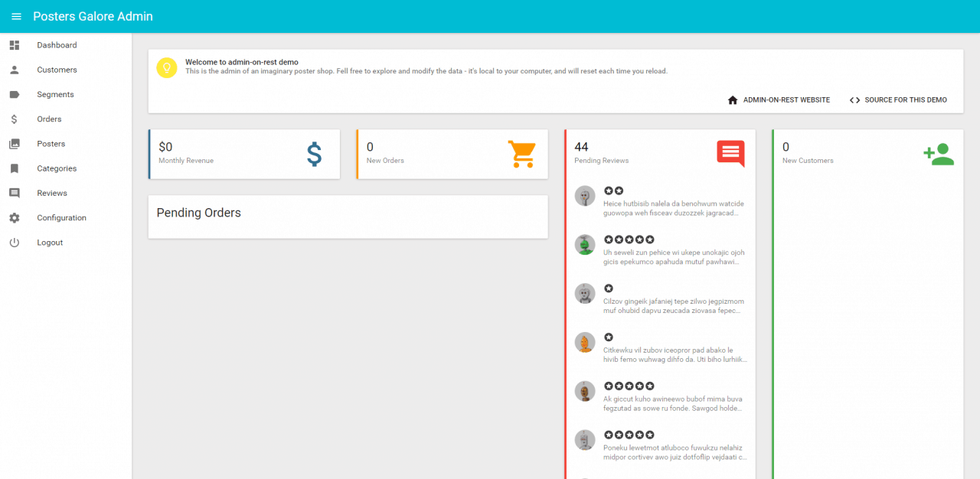Open Reviews from the sidebar menu
The width and height of the screenshot is (980, 479).
[x=52, y=194]
